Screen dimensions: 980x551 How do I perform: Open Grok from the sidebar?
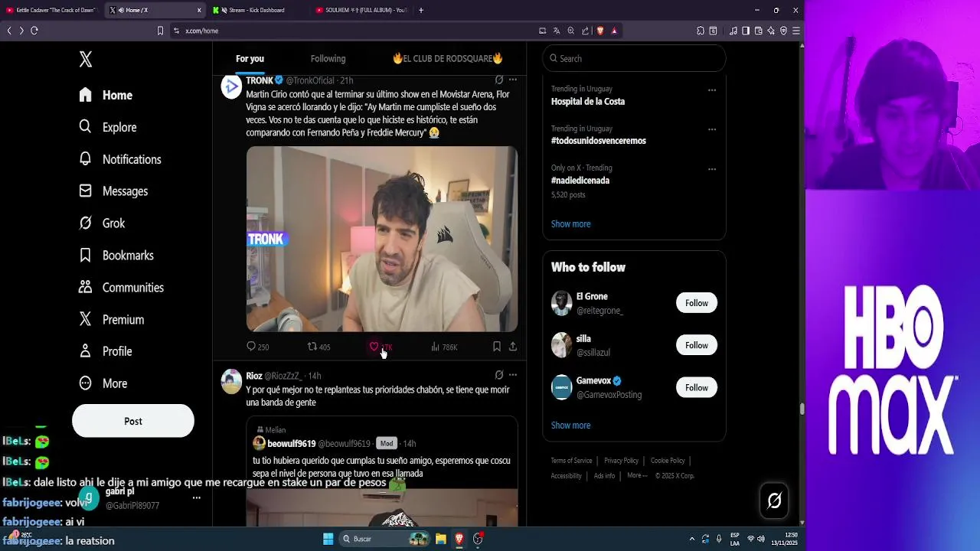click(x=102, y=223)
